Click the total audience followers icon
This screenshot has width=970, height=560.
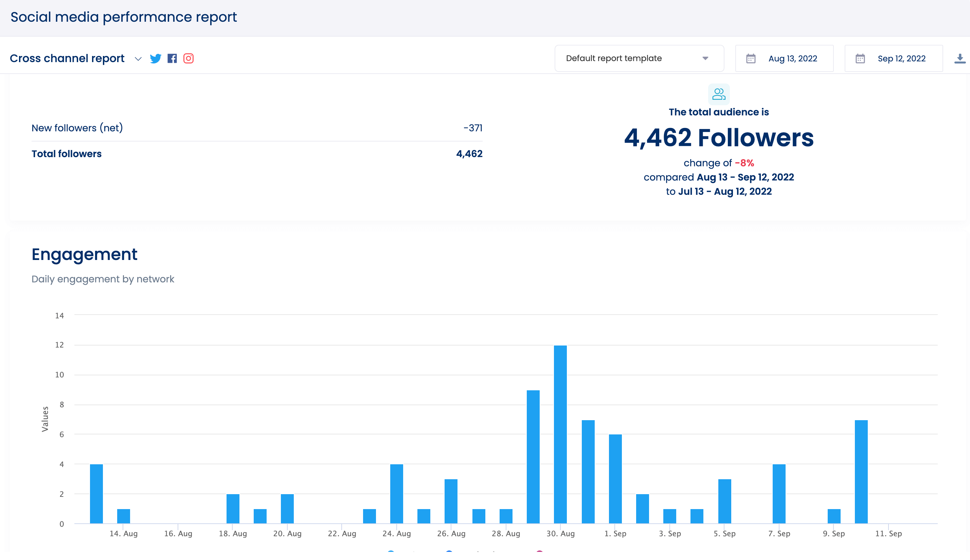[x=719, y=93]
